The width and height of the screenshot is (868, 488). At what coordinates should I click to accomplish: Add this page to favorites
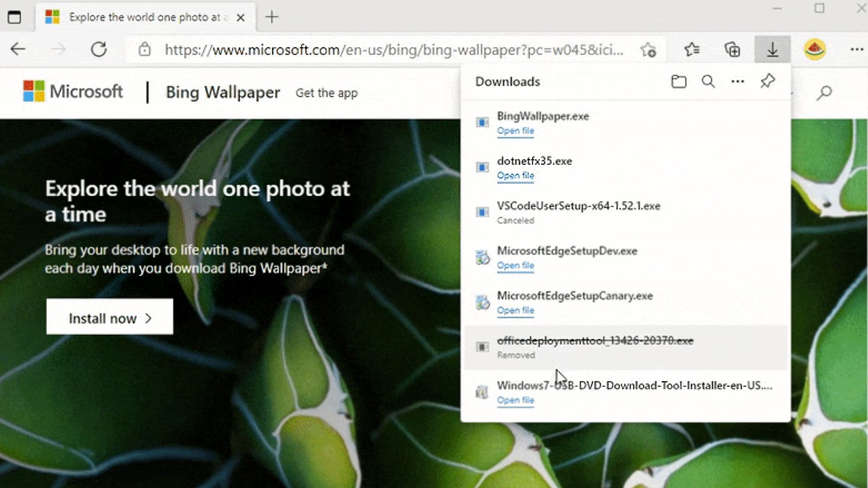pos(649,49)
